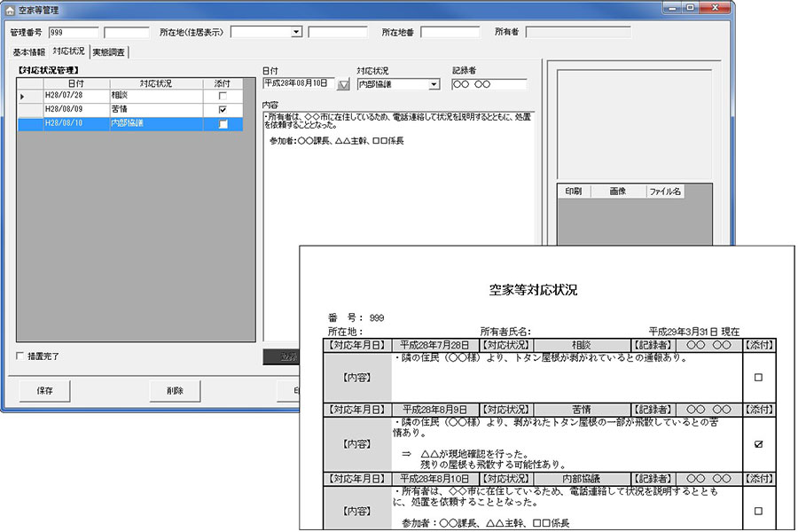Uncheck 添付 checkbox for the 苦情 row

pyautogui.click(x=223, y=109)
